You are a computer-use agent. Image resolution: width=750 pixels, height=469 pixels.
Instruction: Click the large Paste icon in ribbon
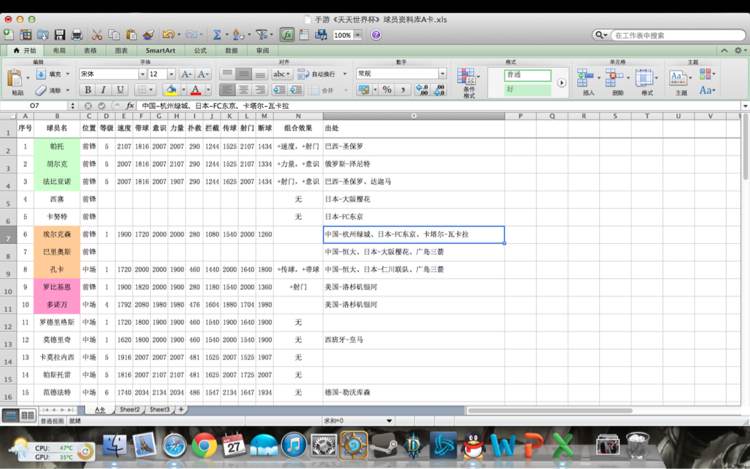pos(16,79)
